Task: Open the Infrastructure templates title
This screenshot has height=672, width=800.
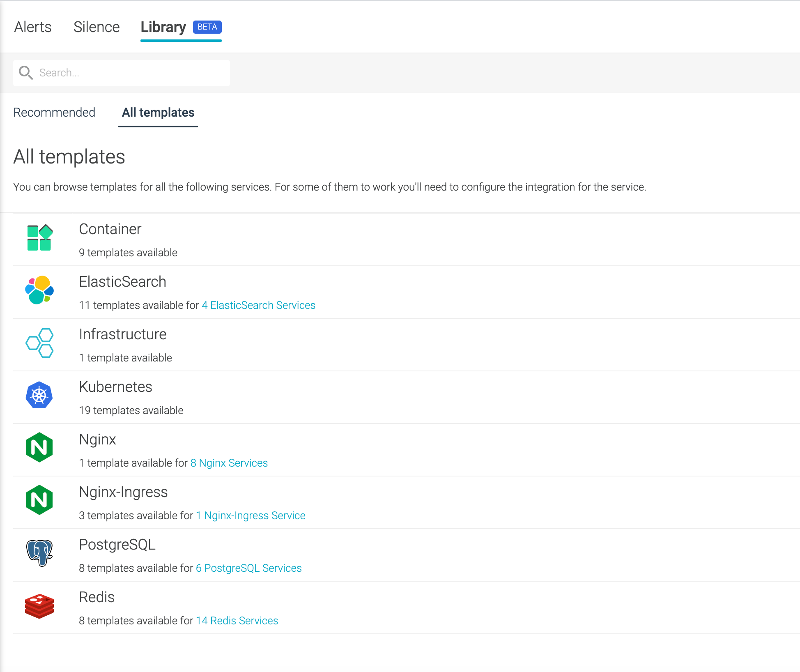Action: (x=123, y=334)
